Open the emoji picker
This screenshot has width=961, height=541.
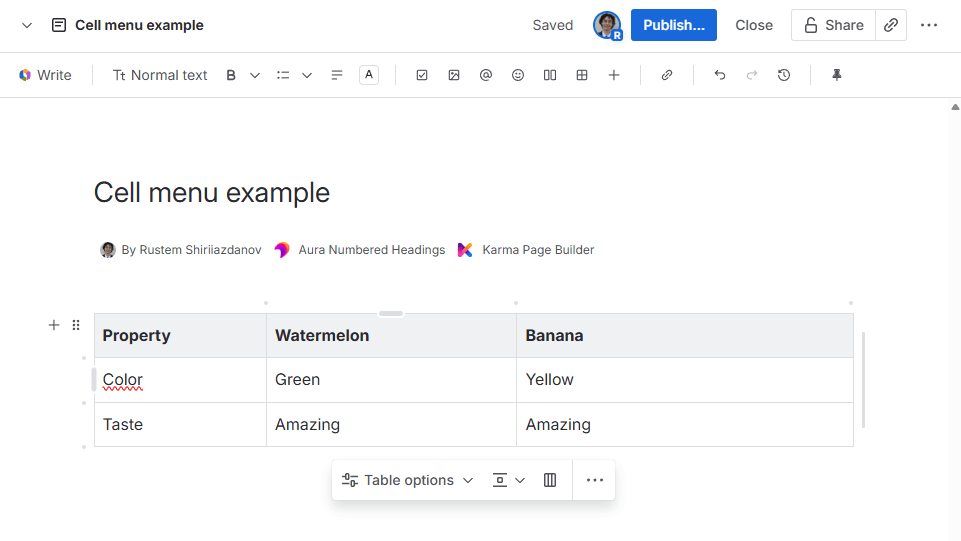click(518, 75)
